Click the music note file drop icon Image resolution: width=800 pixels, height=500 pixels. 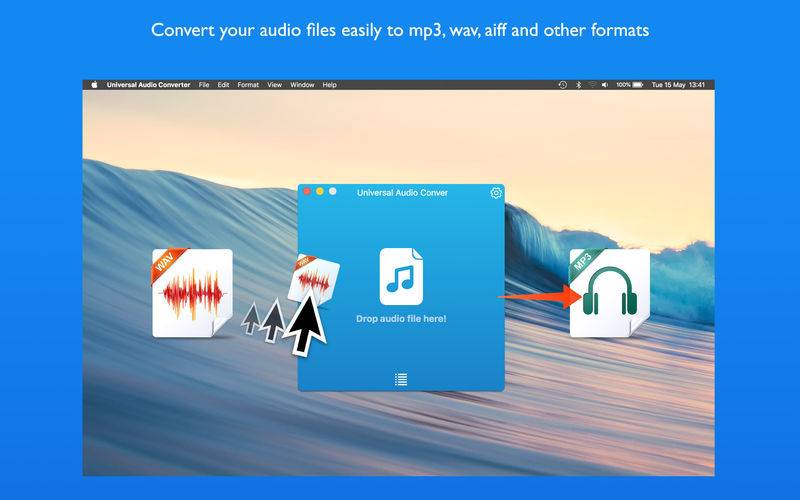(401, 277)
